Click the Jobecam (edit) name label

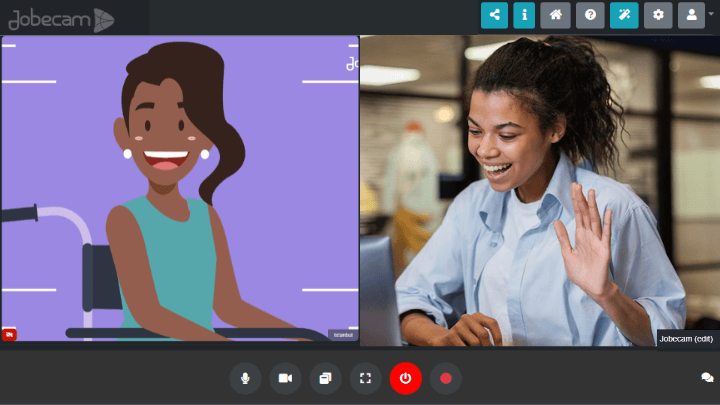(686, 338)
